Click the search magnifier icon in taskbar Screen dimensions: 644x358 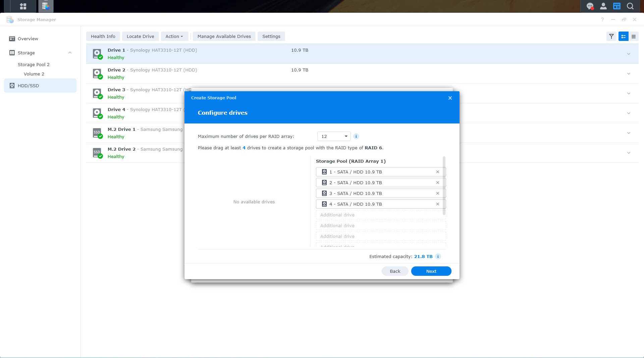pyautogui.click(x=630, y=6)
